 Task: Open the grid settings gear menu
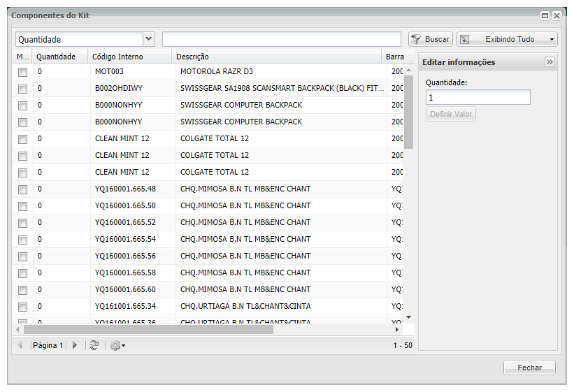point(117,345)
